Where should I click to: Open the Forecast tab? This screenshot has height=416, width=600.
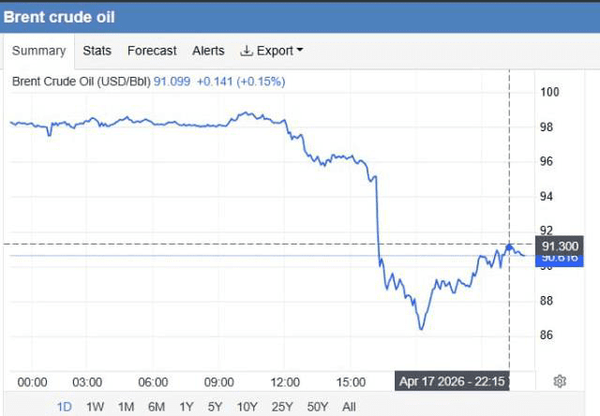click(x=152, y=51)
